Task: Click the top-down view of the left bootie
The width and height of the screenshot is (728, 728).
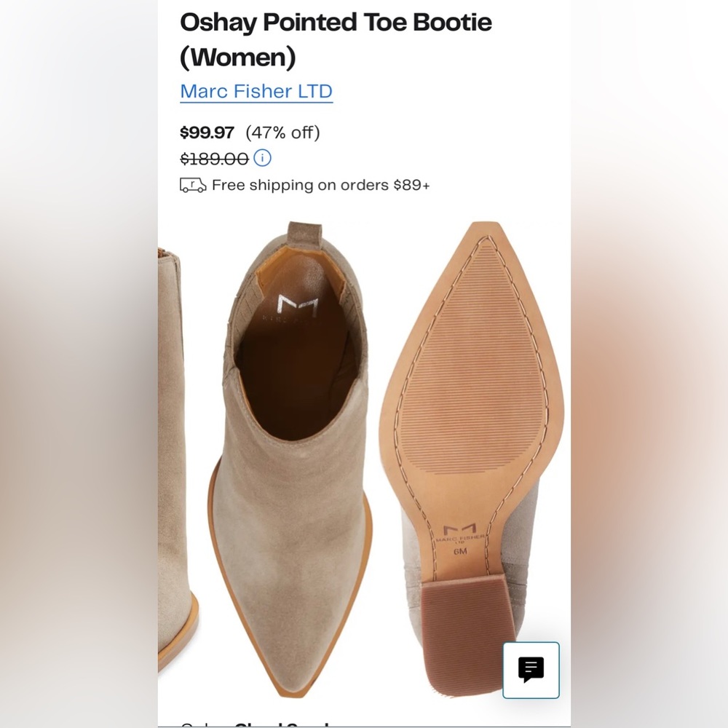Action: 284,437
